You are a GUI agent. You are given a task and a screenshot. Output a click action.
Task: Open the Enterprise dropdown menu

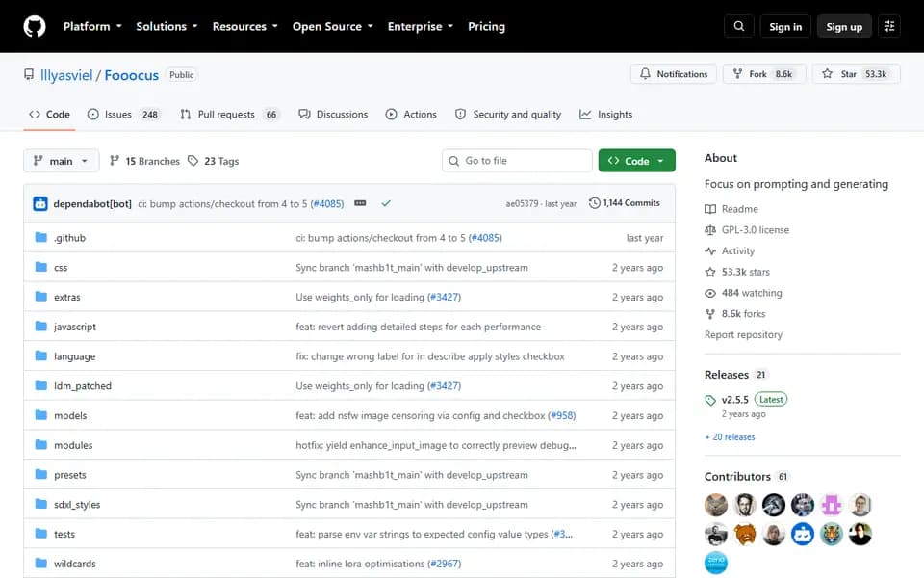pyautogui.click(x=421, y=27)
